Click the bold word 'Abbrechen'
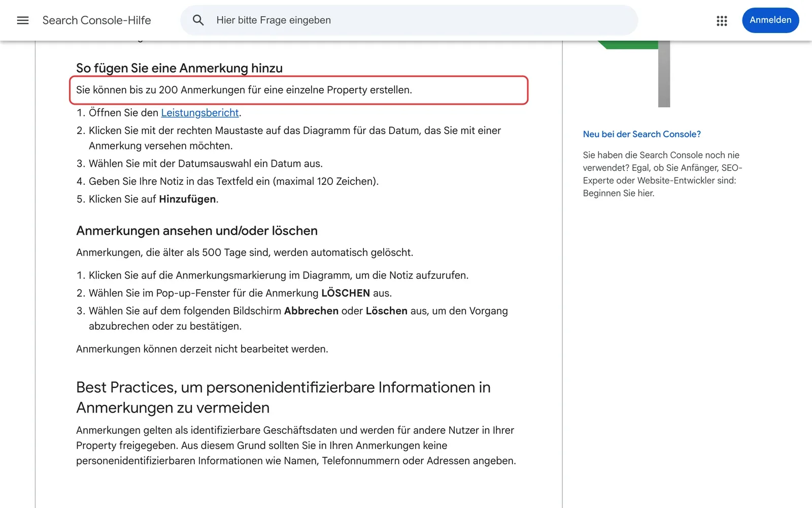Image resolution: width=812 pixels, height=508 pixels. click(311, 311)
